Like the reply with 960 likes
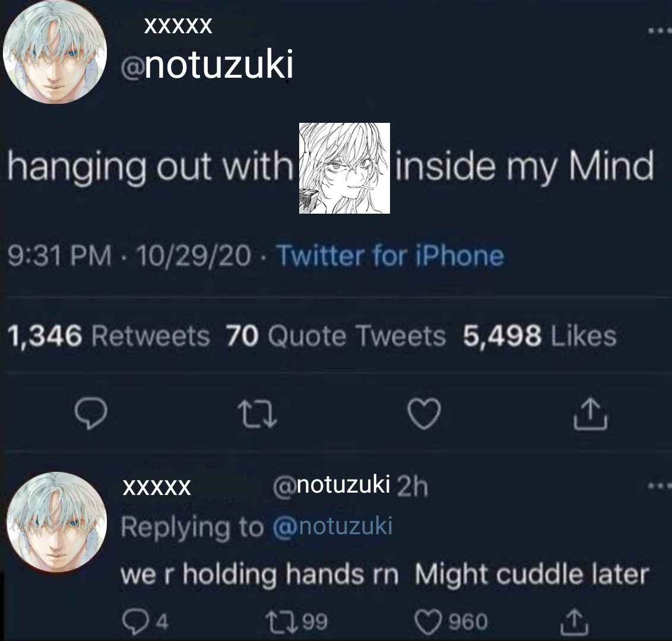The width and height of the screenshot is (672, 641). 451,622
